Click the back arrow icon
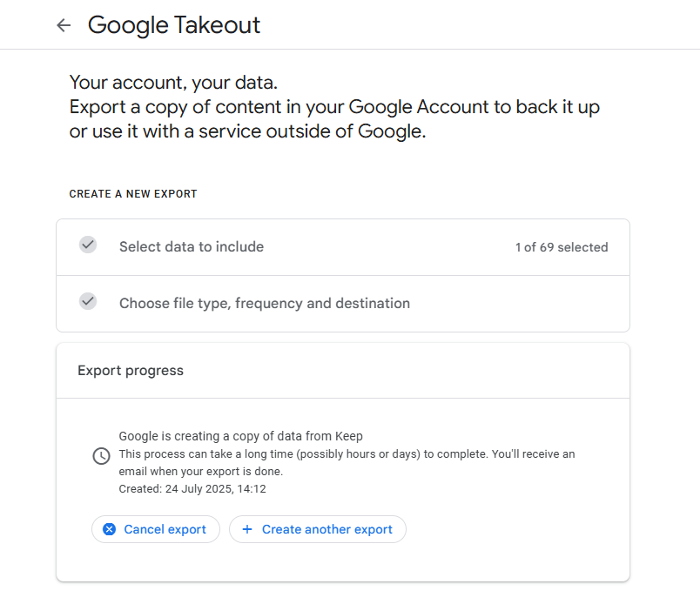Viewport: 700px width, 611px height. 64,25
